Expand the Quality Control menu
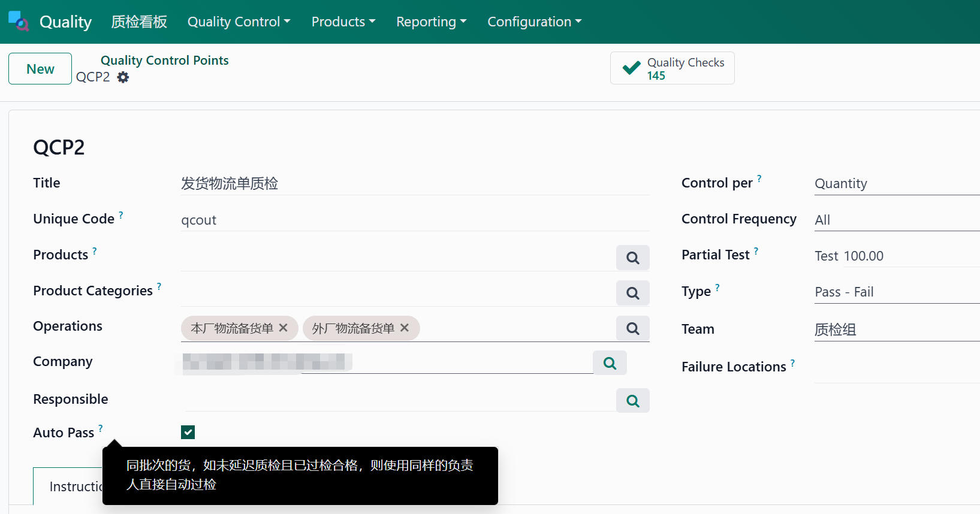The image size is (980, 514). tap(239, 22)
